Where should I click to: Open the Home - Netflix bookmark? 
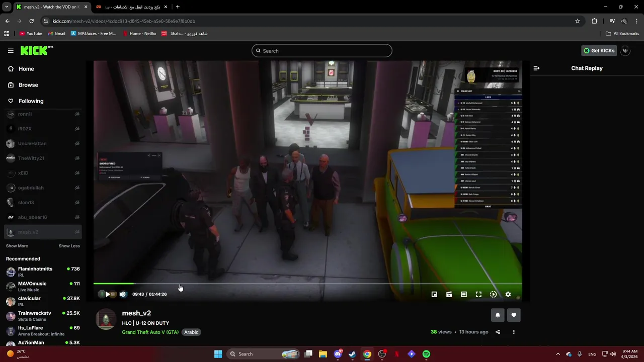click(139, 34)
